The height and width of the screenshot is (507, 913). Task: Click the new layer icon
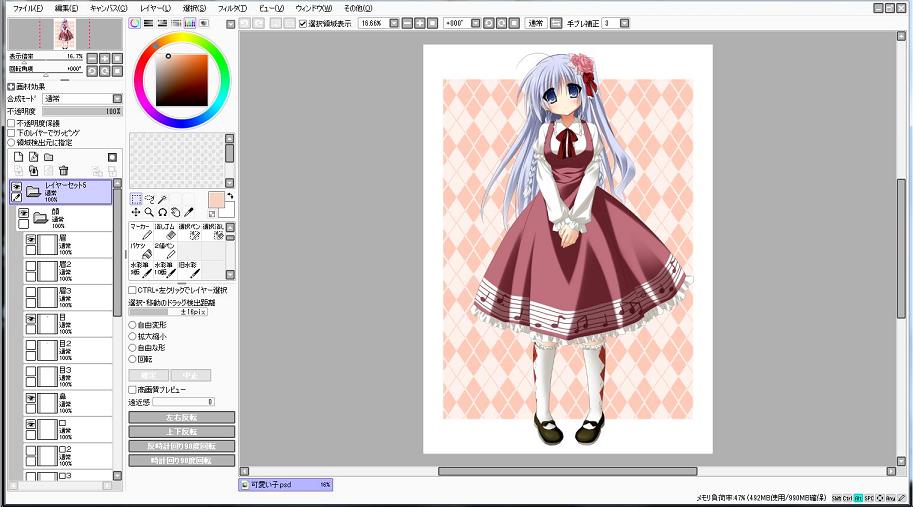click(x=17, y=157)
